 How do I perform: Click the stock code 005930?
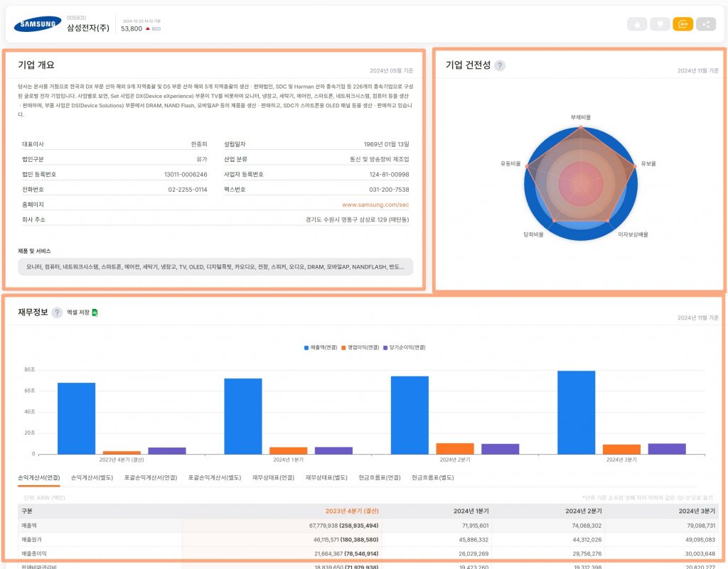click(76, 18)
